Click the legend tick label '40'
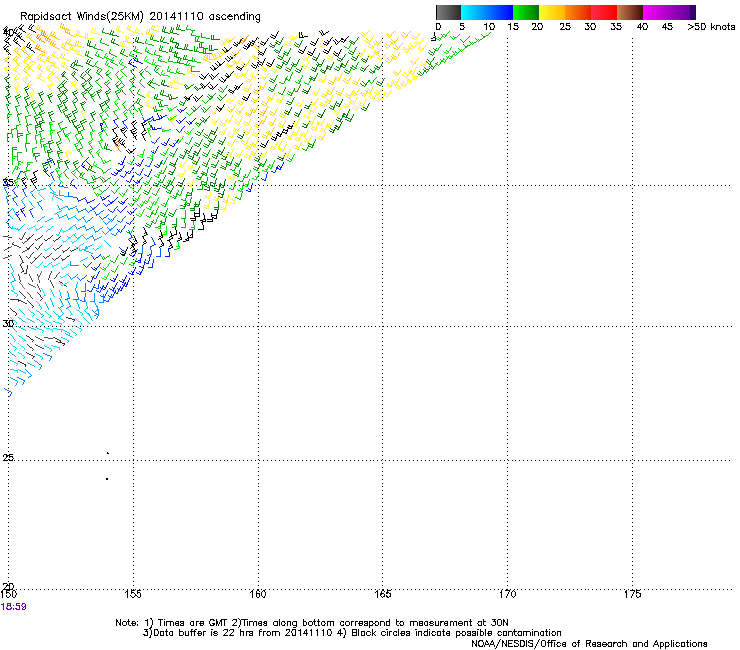Viewport: 740px width, 650px height. [642, 27]
